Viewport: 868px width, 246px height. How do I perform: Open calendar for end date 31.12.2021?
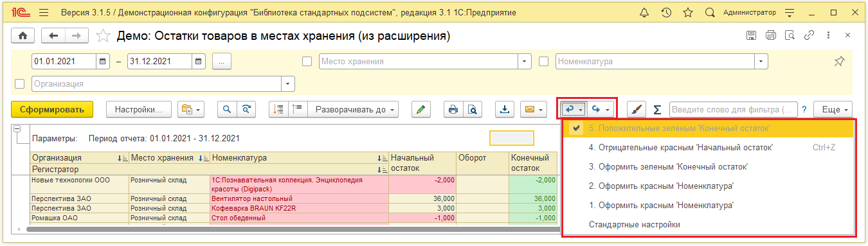click(199, 62)
